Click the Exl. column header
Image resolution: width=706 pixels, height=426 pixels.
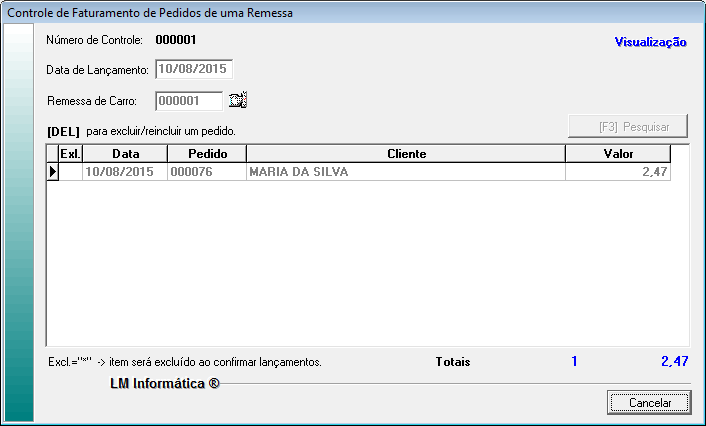(70, 154)
